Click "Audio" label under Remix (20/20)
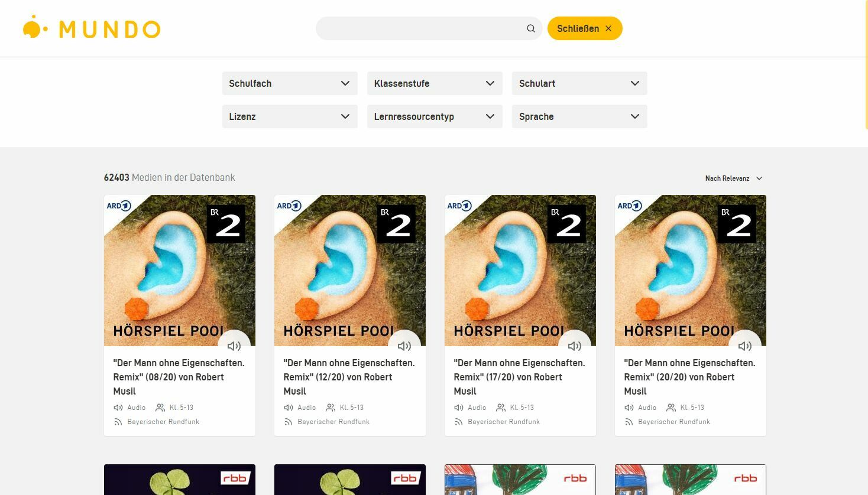 [x=647, y=408]
